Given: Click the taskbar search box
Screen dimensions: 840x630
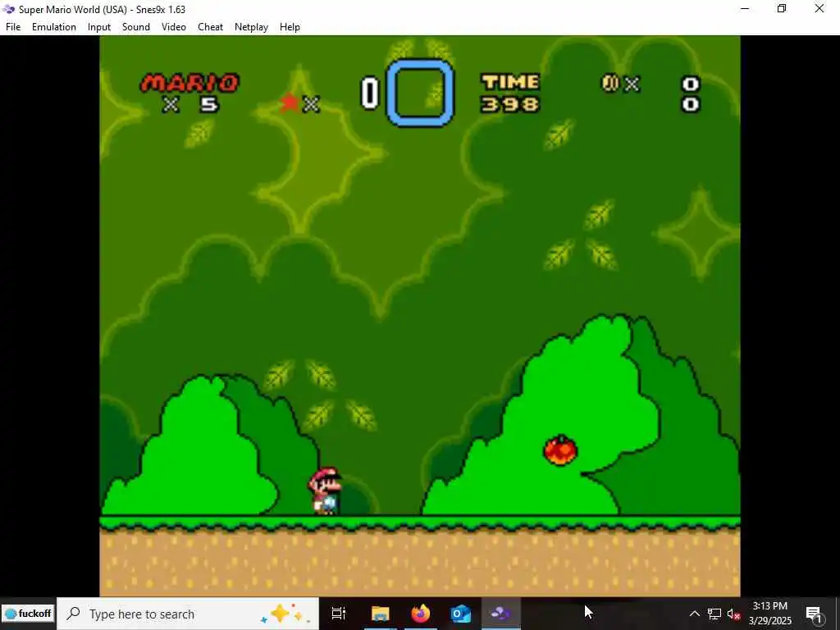Looking at the screenshot, I should point(188,614).
